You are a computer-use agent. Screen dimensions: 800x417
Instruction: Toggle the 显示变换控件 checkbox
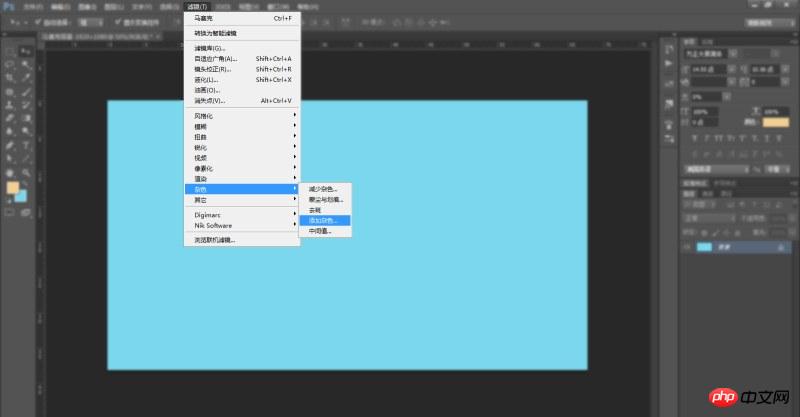(118, 22)
